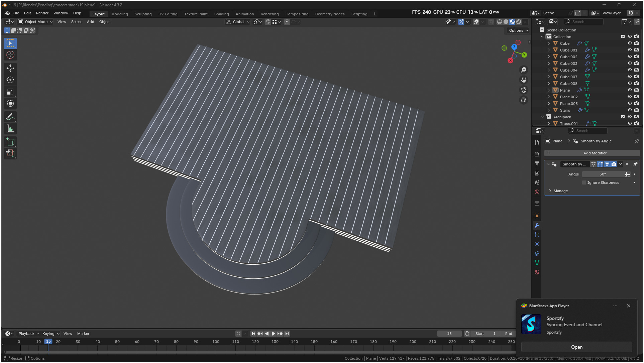Image resolution: width=644 pixels, height=363 pixels.
Task: Click the Add Cube tool
Action: point(10,142)
